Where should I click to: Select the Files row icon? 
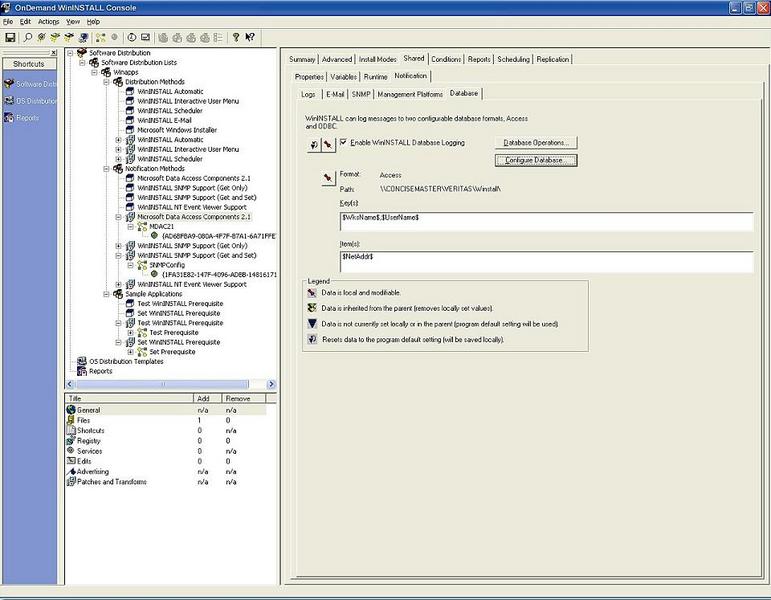click(x=71, y=420)
